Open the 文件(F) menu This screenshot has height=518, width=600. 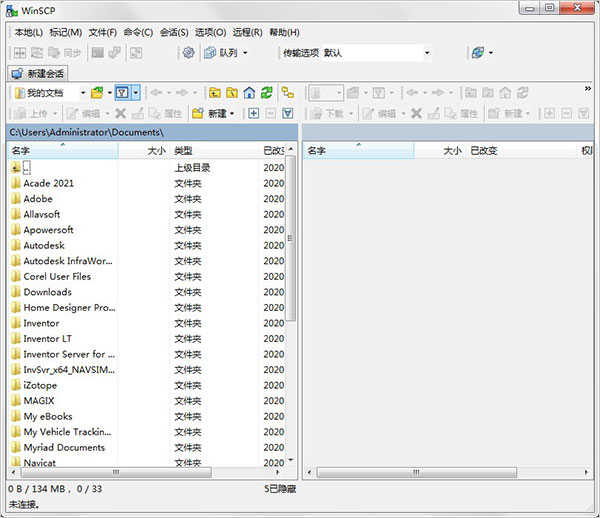pyautogui.click(x=103, y=32)
